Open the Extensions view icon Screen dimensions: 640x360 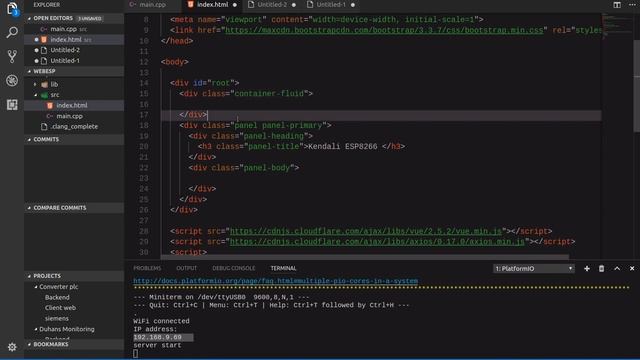point(12,104)
